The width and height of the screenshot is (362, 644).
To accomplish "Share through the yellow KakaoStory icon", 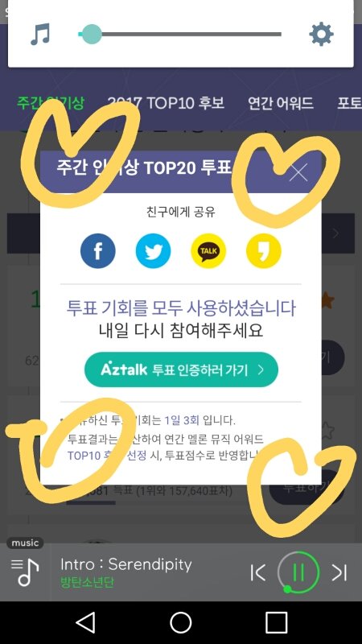I will 264,250.
